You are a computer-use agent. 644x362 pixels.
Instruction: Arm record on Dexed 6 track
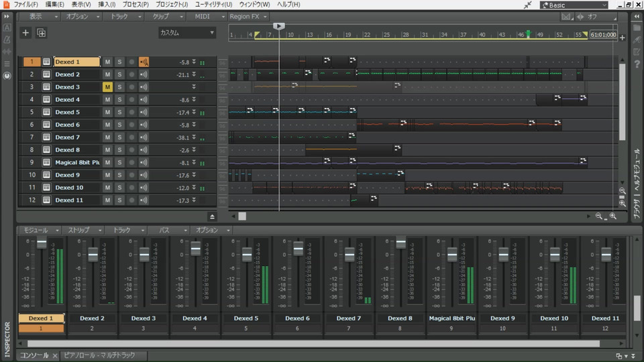tap(131, 125)
